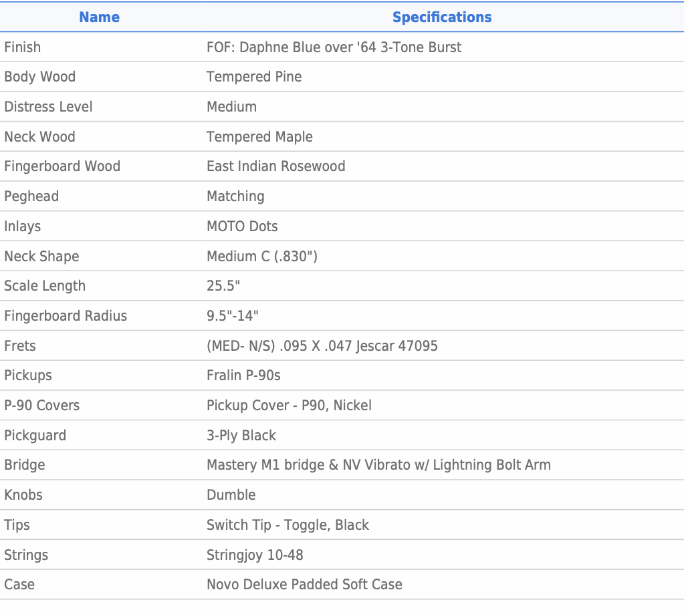
Task: Select the 9.5"-14" fingerboard radius value
Action: (x=233, y=316)
